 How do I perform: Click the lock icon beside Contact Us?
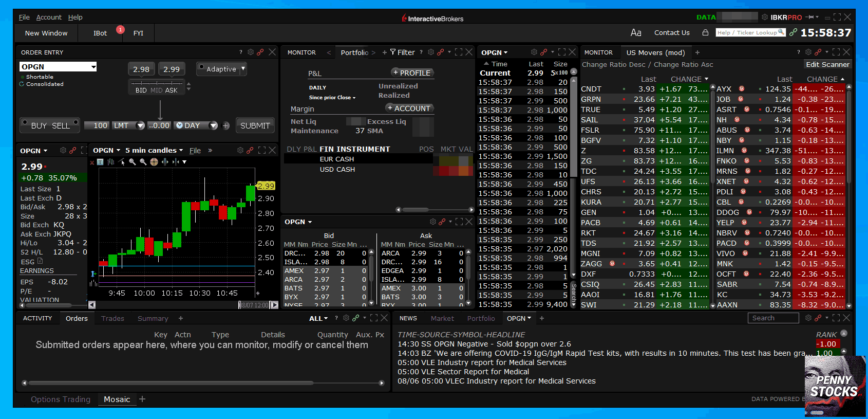(x=705, y=32)
